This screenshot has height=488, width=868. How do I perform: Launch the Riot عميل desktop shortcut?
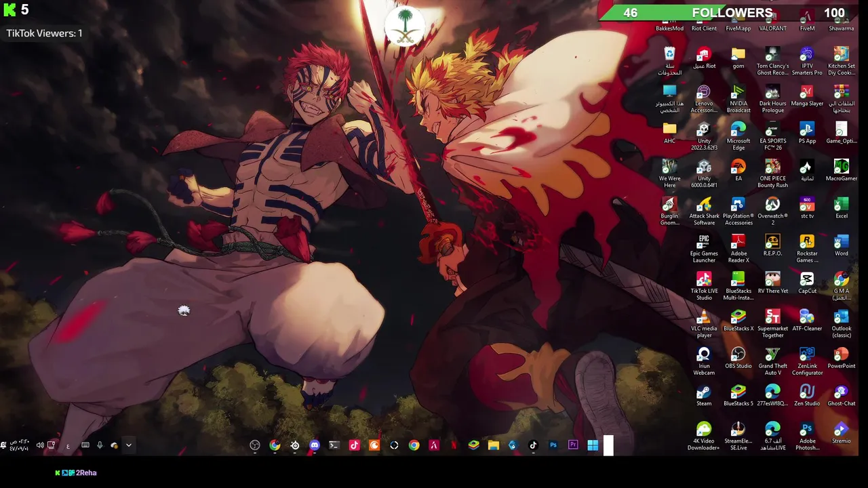pyautogui.click(x=704, y=58)
